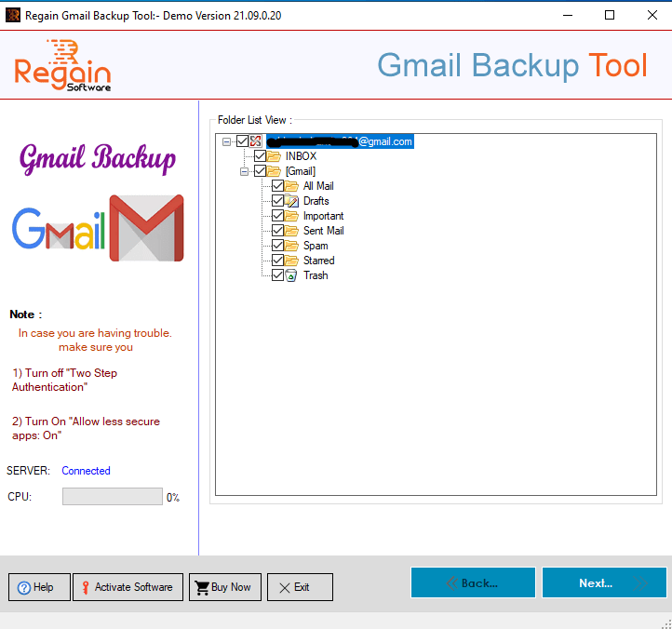The height and width of the screenshot is (629, 672).
Task: Click the Gmail account root icon
Action: pyautogui.click(x=256, y=141)
